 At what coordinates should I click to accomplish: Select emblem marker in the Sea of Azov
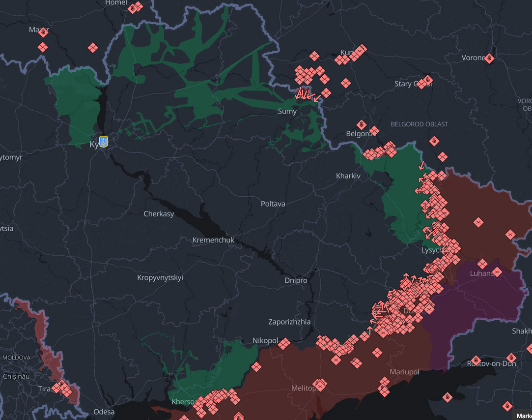(448, 397)
